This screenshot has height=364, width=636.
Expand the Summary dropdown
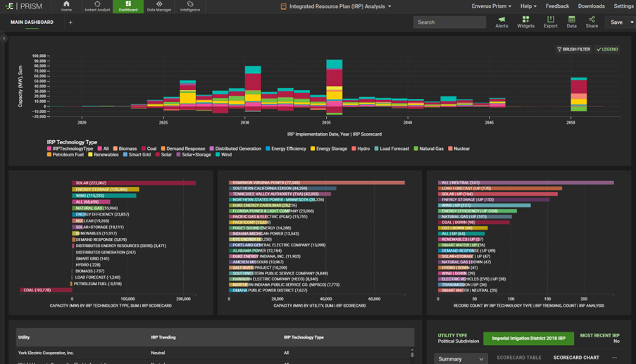pyautogui.click(x=461, y=358)
